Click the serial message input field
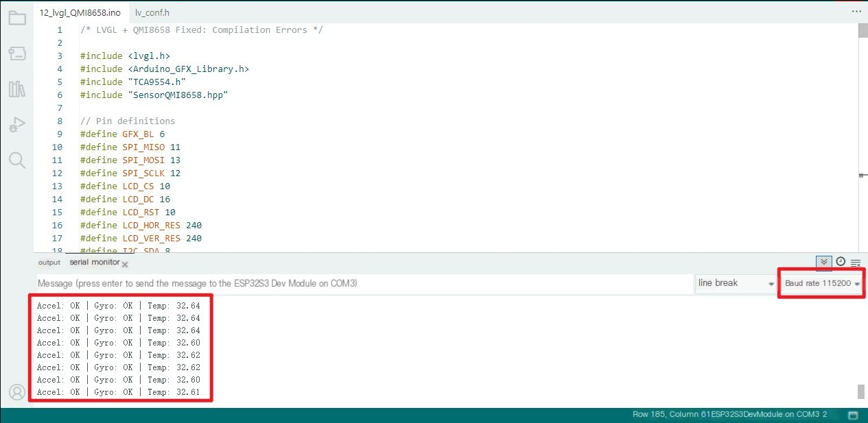The height and width of the screenshot is (423, 868). tap(364, 283)
